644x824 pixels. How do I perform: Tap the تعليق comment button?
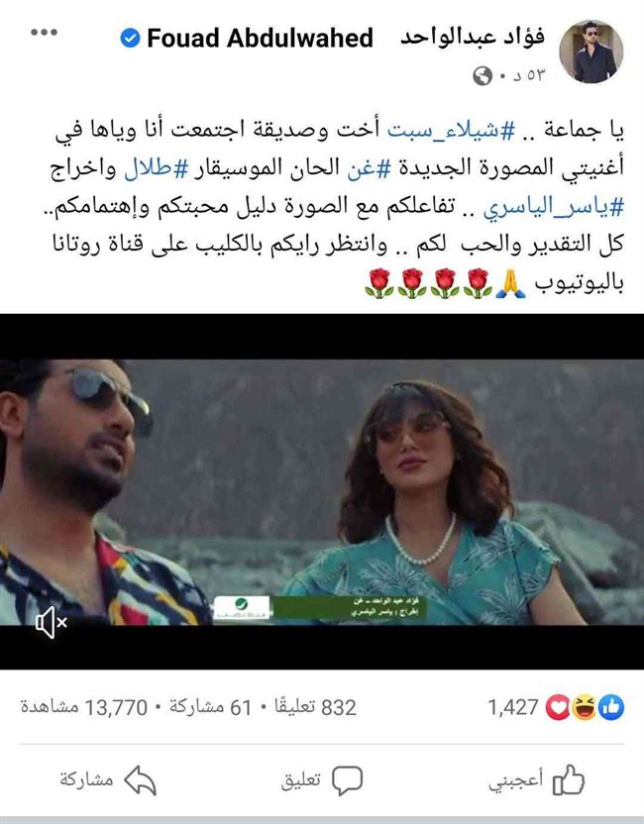tap(322, 780)
